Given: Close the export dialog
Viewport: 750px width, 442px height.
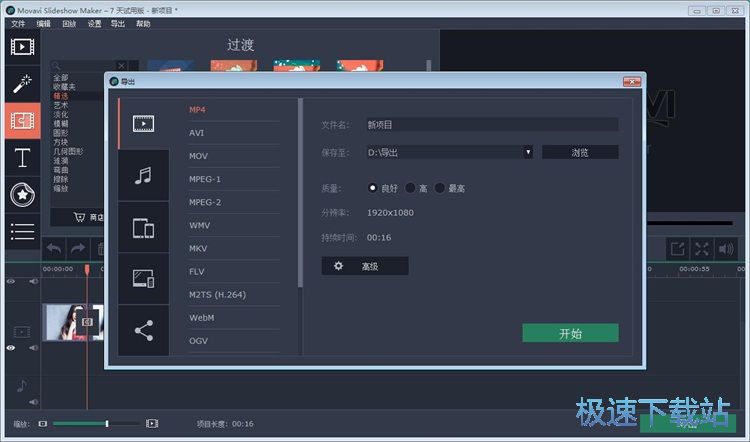Looking at the screenshot, I should [632, 82].
